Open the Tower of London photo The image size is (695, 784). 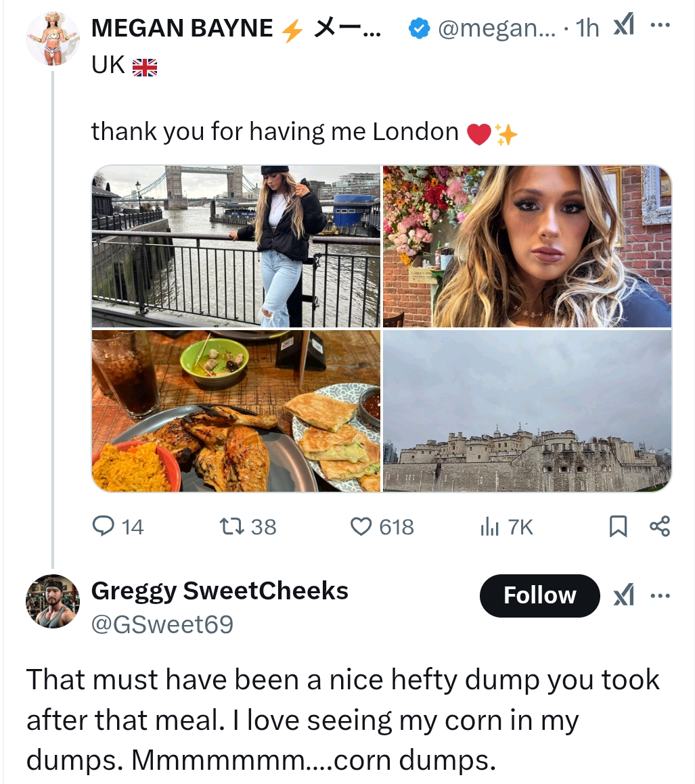point(527,411)
